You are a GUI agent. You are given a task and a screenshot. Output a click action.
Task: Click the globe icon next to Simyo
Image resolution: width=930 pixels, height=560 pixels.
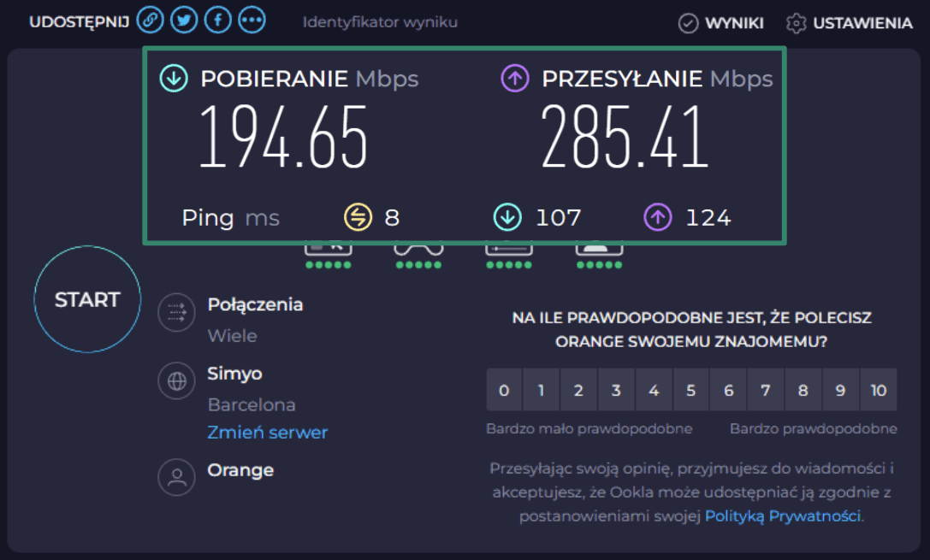point(177,380)
